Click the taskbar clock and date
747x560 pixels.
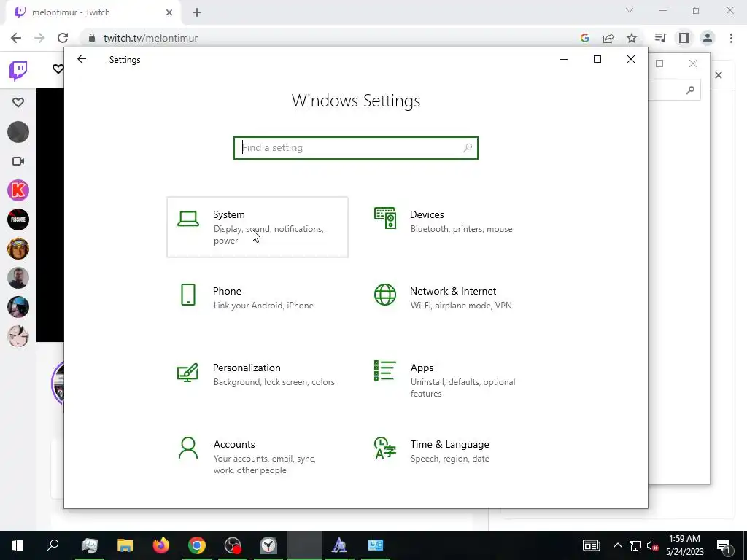[x=684, y=545]
